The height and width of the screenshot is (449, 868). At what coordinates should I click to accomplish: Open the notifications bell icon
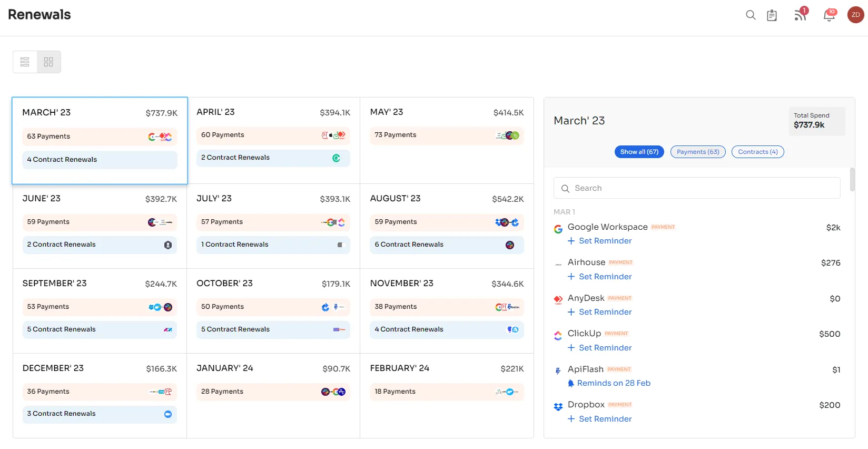[x=830, y=15]
